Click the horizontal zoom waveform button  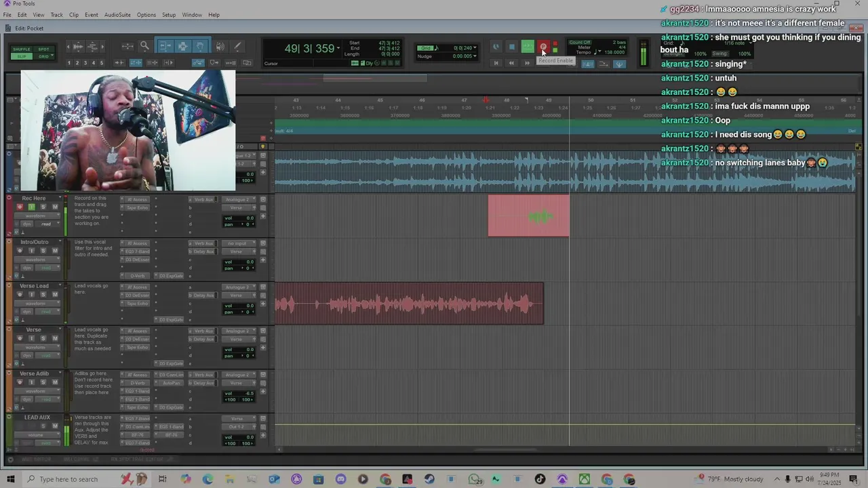78,47
